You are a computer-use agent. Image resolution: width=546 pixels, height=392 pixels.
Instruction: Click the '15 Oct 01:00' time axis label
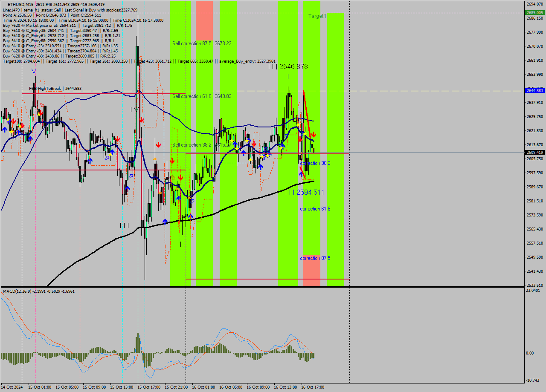tap(40, 387)
